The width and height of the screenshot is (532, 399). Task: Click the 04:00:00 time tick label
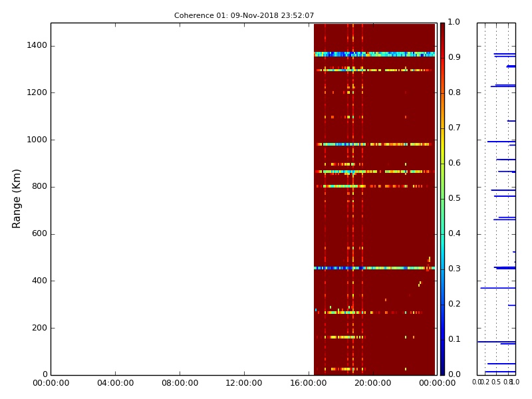click(115, 383)
